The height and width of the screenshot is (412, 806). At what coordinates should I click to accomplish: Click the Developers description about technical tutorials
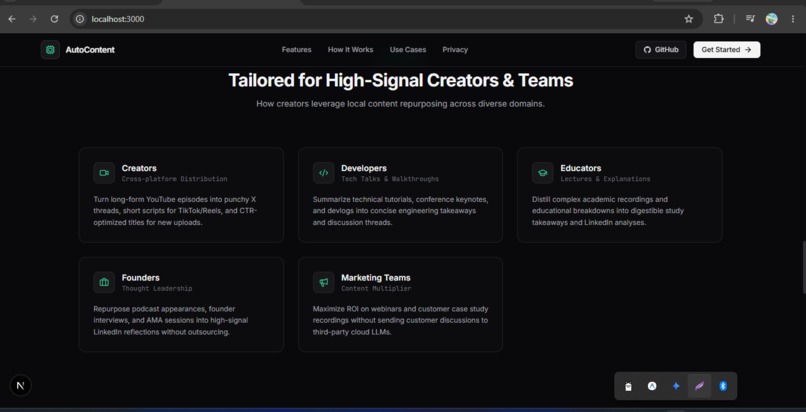(x=400, y=211)
